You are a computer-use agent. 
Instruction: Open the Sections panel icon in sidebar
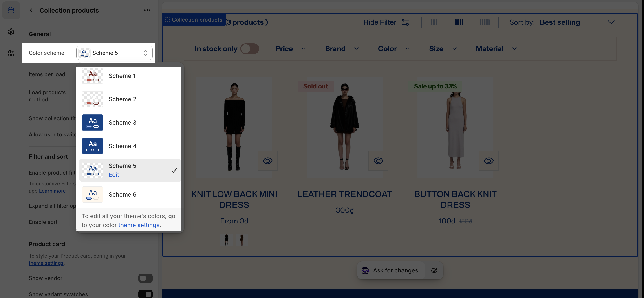click(11, 10)
